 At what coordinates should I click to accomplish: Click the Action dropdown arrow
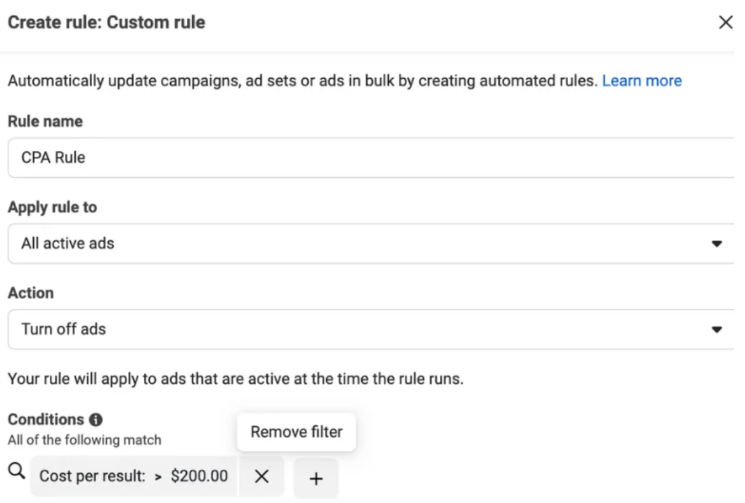[x=716, y=328]
